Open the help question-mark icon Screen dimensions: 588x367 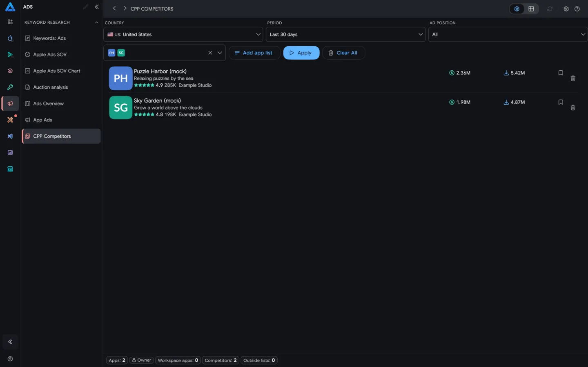click(x=577, y=9)
